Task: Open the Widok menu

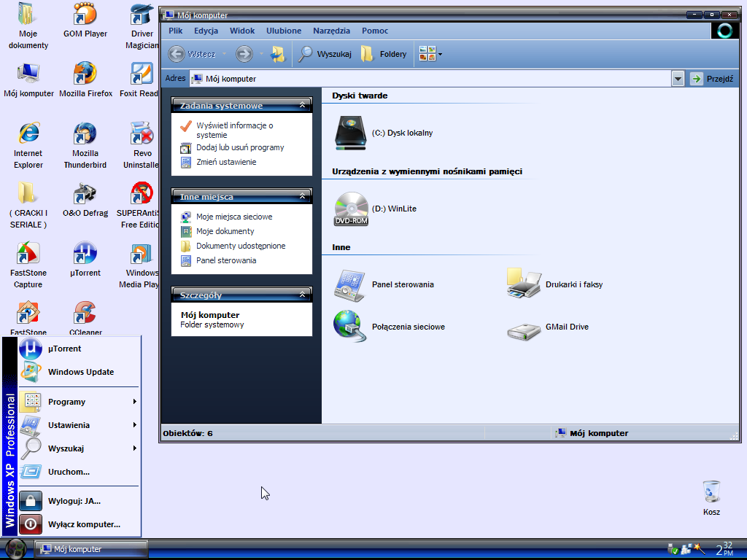Action: coord(242,31)
